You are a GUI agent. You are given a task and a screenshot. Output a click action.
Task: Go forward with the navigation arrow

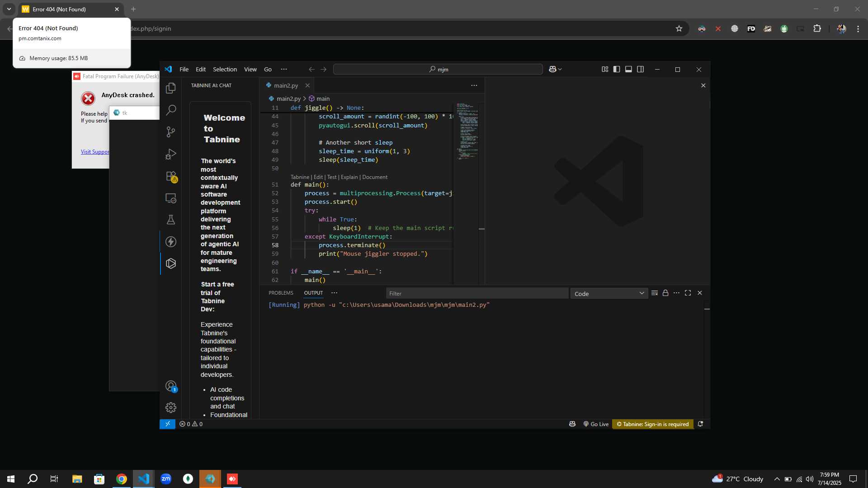click(x=323, y=69)
